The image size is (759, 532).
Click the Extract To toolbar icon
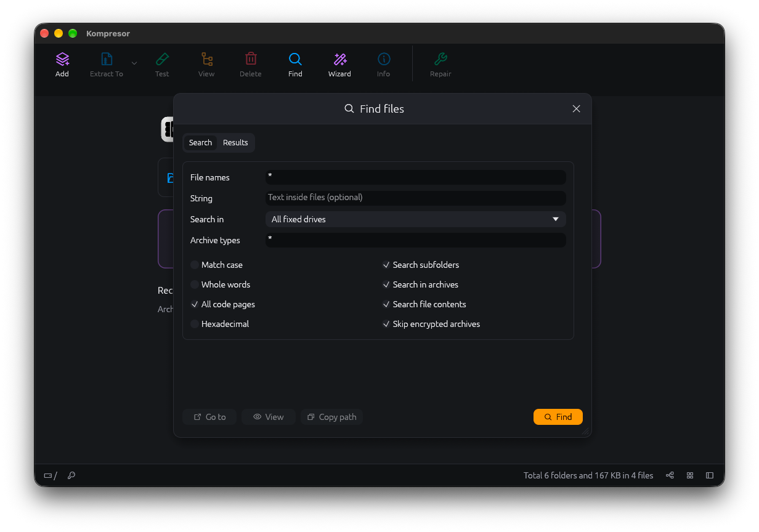[107, 59]
